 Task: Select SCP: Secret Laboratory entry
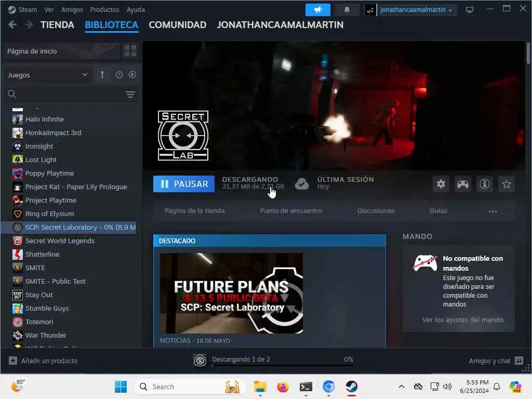[x=69, y=228]
